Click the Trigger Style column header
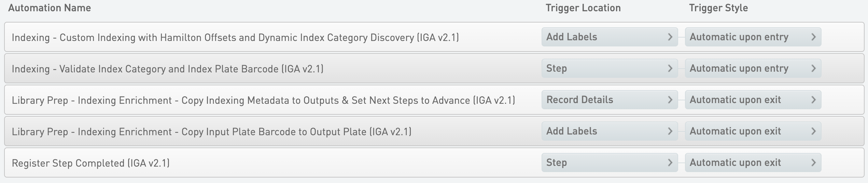The image size is (868, 183). pos(718,8)
